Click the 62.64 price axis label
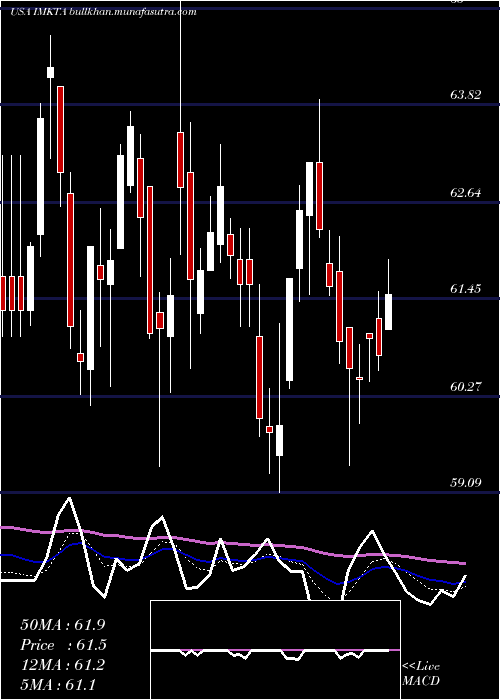500x700 pixels. click(x=465, y=193)
